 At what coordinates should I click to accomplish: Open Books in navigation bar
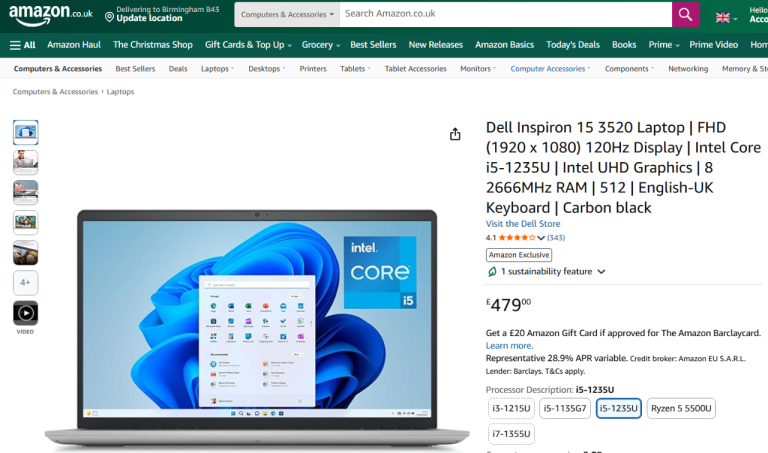(624, 45)
